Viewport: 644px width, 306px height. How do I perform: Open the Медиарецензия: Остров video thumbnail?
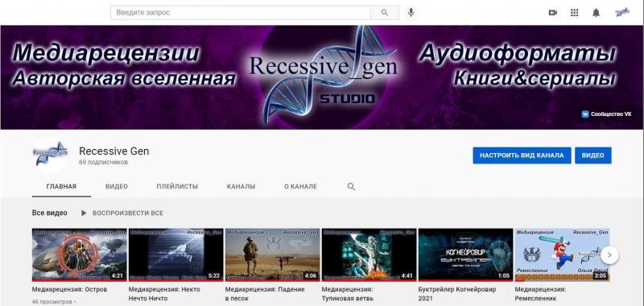point(79,254)
